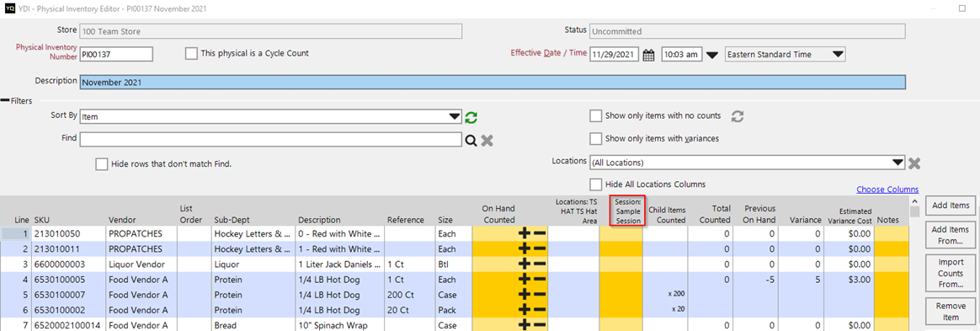Image resolution: width=980 pixels, height=331 pixels.
Task: Enable Show only items with variances
Action: (595, 138)
